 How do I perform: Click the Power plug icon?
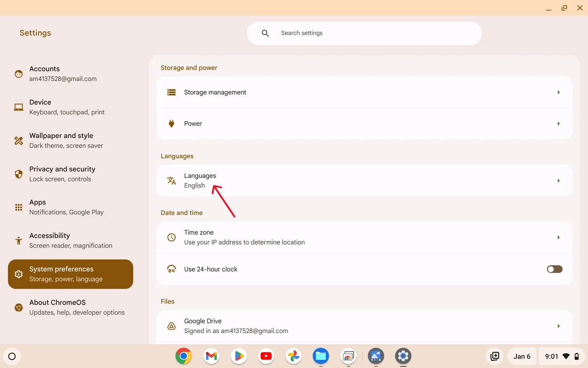[171, 124]
